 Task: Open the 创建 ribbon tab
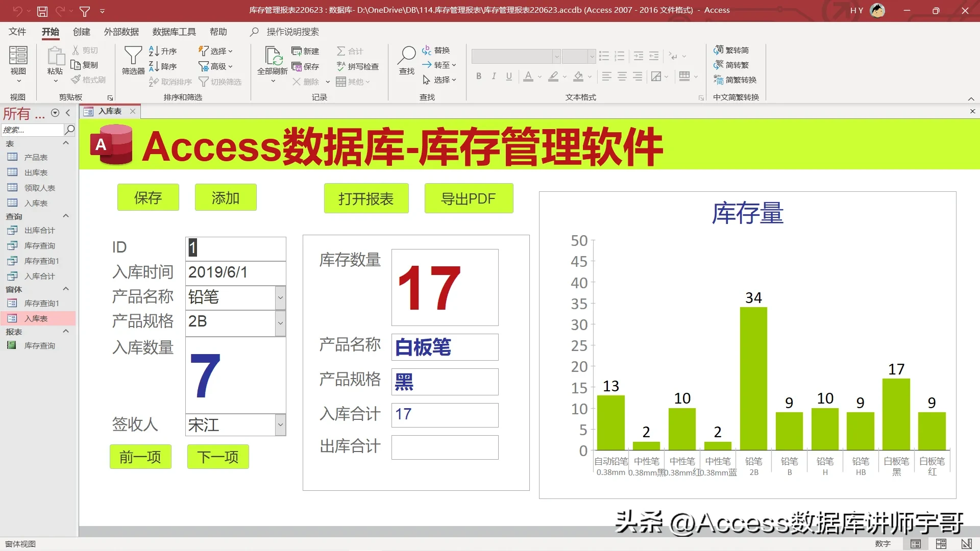[81, 32]
